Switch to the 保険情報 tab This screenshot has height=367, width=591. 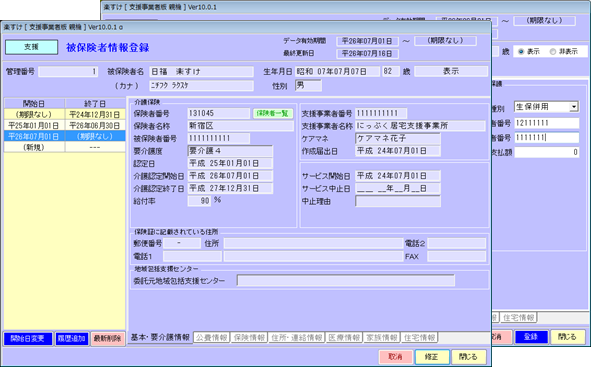pyautogui.click(x=249, y=338)
